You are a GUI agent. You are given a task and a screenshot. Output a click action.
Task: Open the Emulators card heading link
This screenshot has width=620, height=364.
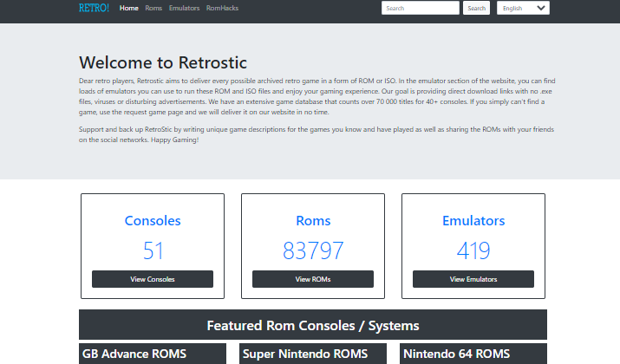pyautogui.click(x=473, y=220)
